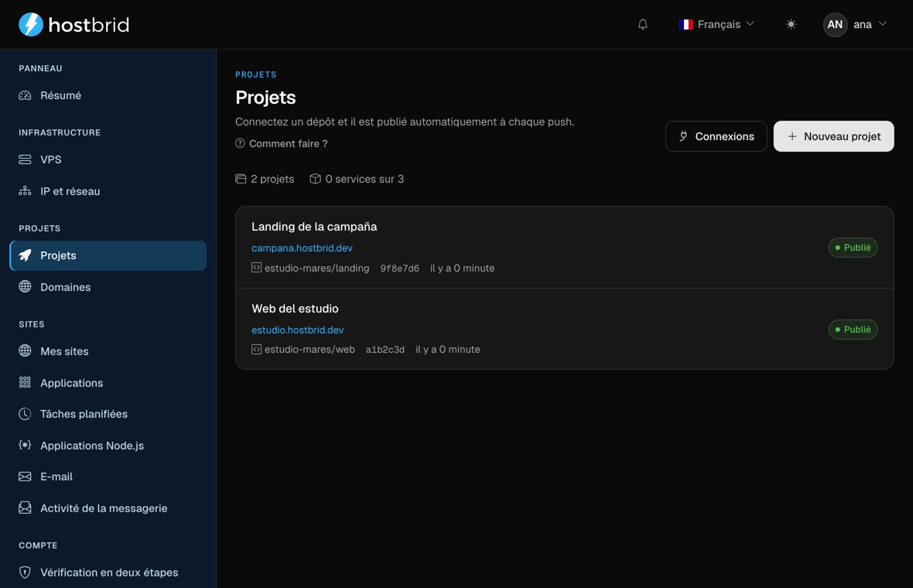Click commit hash a1b2c3d
The width and height of the screenshot is (913, 588).
point(385,350)
